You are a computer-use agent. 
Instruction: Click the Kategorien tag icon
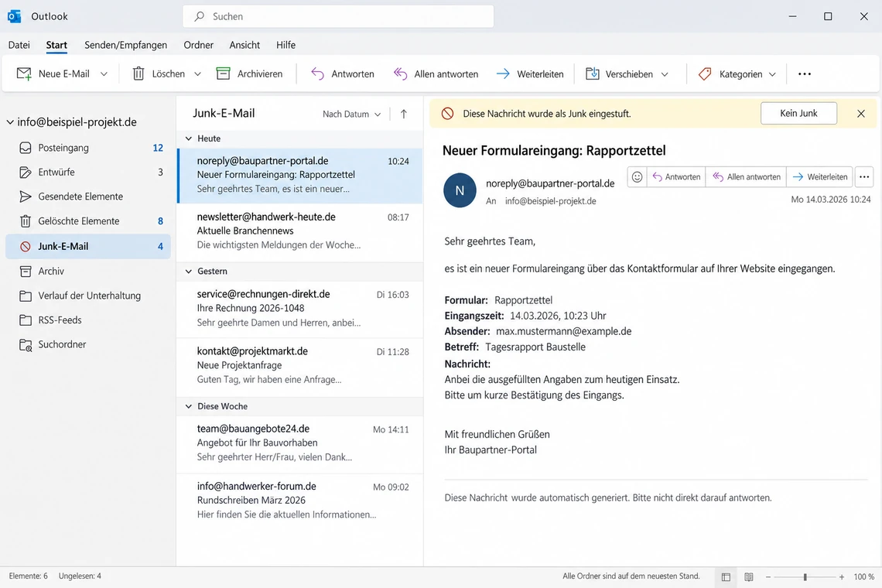tap(705, 73)
